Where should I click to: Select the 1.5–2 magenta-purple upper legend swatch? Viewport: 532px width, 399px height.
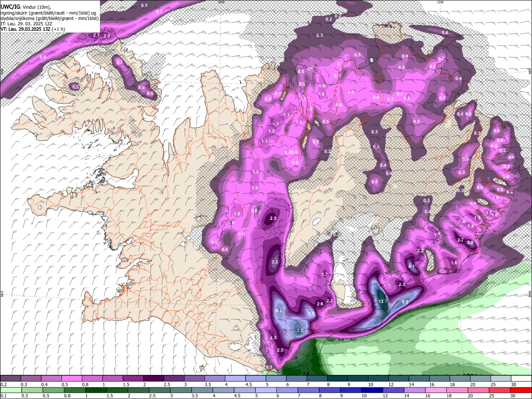pos(133,379)
